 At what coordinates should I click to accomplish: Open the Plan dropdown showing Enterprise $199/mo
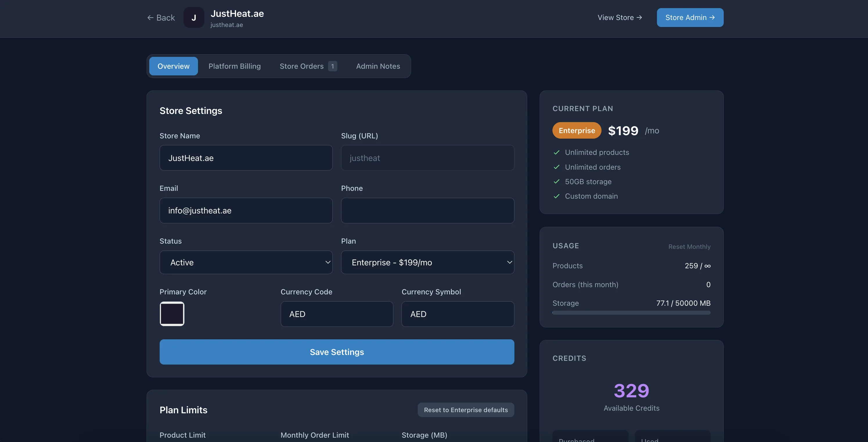pos(427,262)
